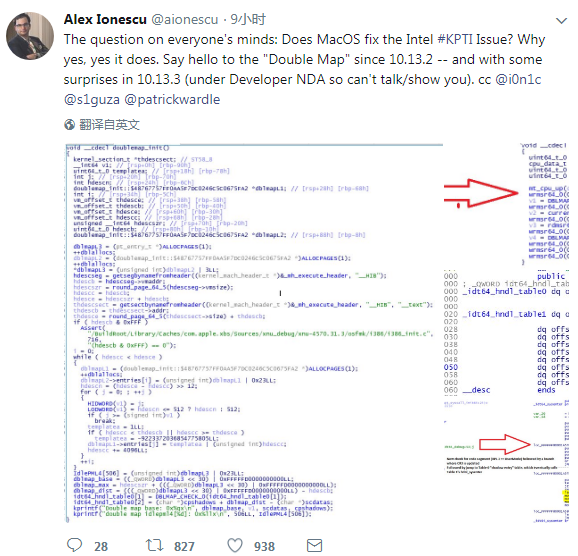Open the @s1guza mention

tap(92, 100)
